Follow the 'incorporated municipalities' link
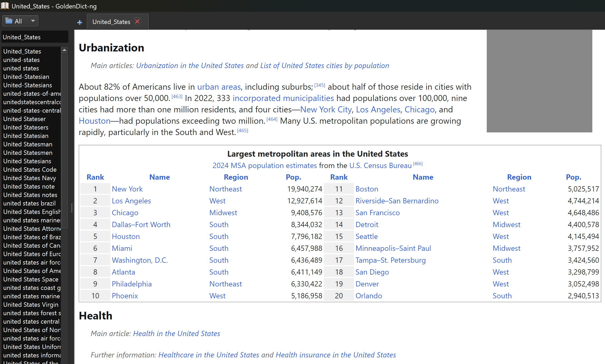Screen dimensions: 605x364 pyautogui.click(x=283, y=98)
